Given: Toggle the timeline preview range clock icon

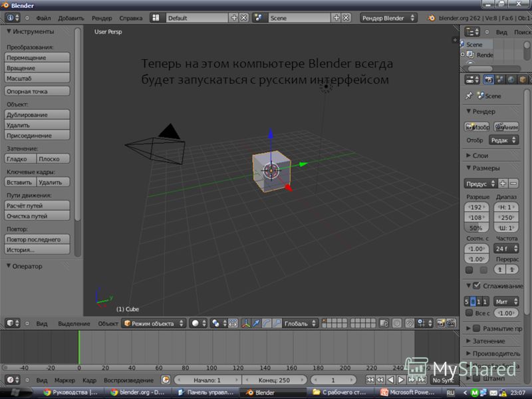Looking at the screenshot, I should [166, 380].
